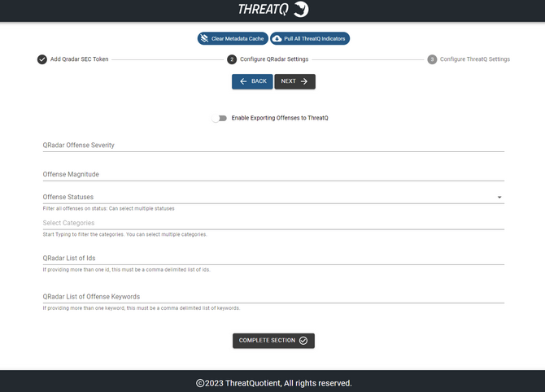Click the BACK button
This screenshot has height=392, width=545.
coord(252,81)
